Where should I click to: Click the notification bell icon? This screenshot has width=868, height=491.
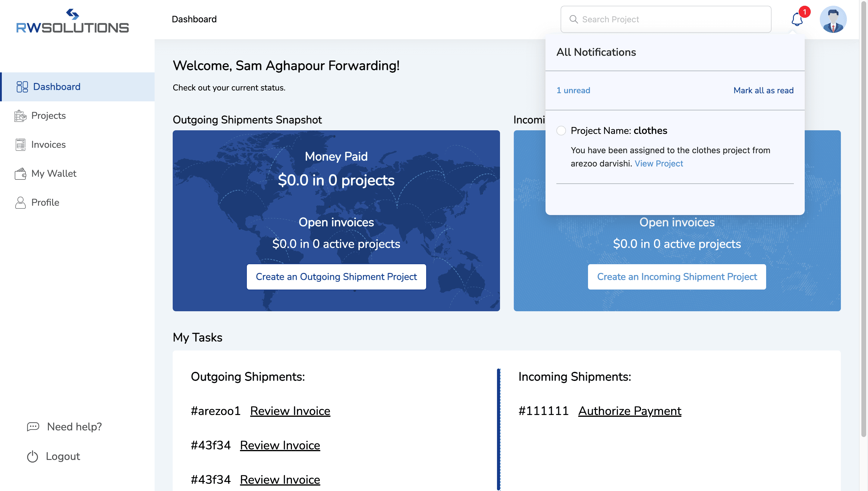pyautogui.click(x=797, y=20)
